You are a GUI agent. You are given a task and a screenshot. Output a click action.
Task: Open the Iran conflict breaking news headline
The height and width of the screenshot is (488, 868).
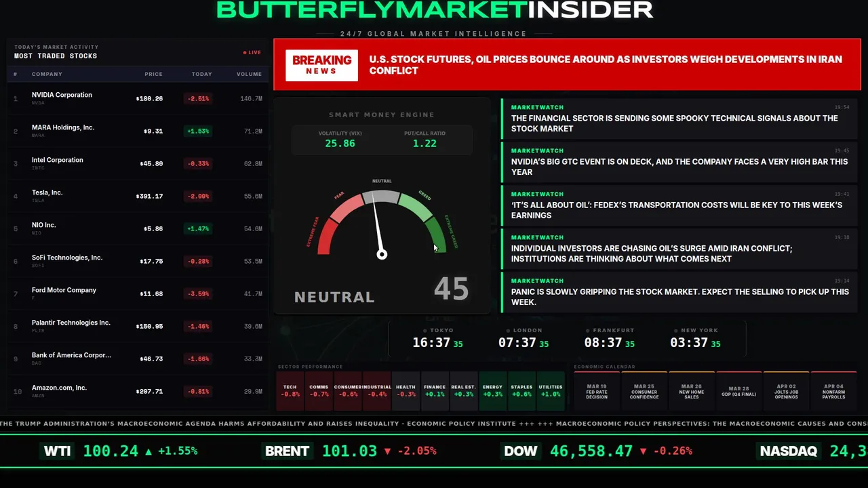point(606,65)
